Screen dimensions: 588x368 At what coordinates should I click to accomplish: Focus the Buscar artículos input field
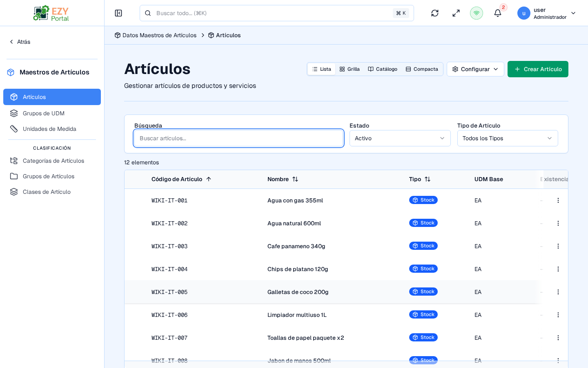(x=238, y=138)
